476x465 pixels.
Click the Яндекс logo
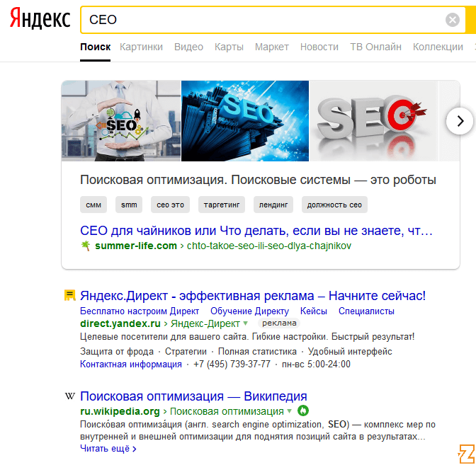[40, 18]
